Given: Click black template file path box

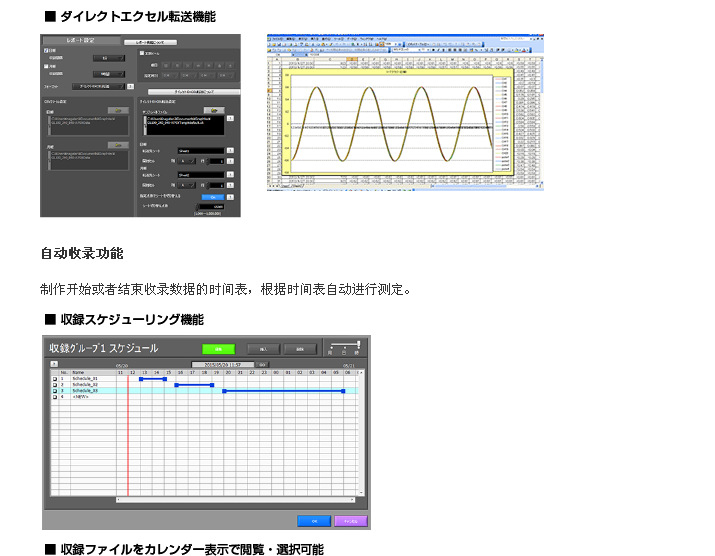Looking at the screenshot, I should (184, 125).
